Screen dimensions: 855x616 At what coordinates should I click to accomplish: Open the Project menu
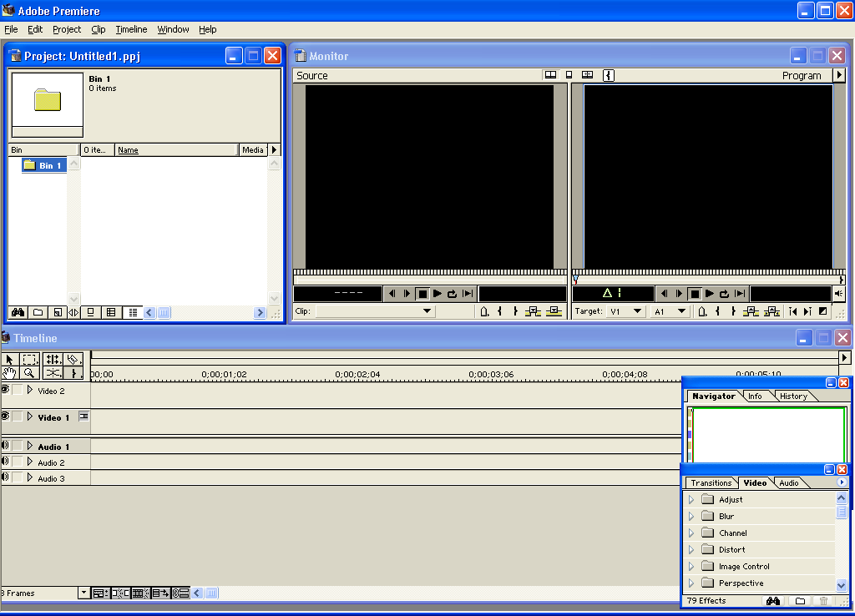coord(67,29)
